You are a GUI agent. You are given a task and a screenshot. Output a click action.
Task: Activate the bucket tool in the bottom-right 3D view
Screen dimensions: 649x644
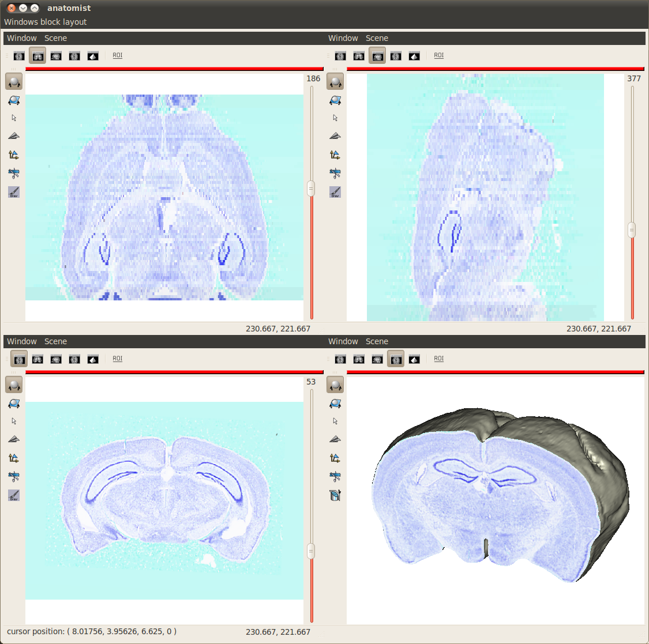[x=335, y=495]
